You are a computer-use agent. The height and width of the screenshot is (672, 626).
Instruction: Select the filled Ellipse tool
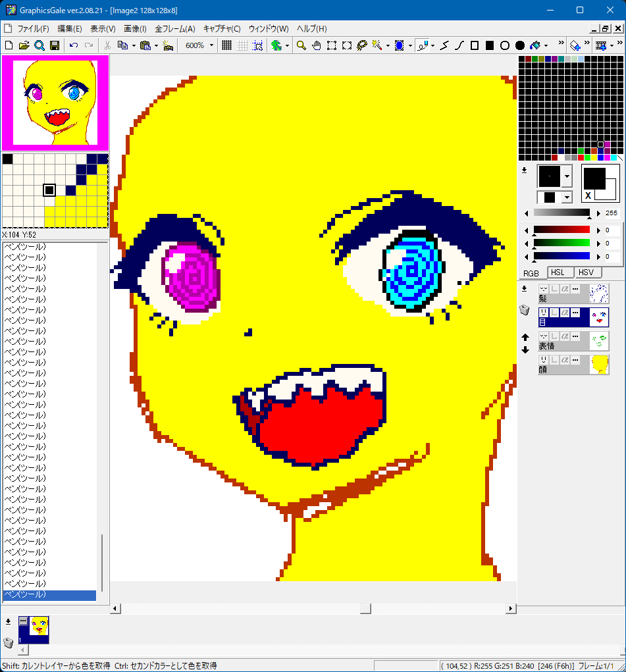pos(520,45)
